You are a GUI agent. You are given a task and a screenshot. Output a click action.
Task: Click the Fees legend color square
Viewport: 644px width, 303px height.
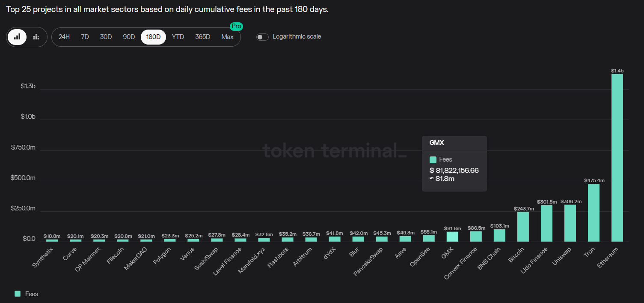pos(18,294)
